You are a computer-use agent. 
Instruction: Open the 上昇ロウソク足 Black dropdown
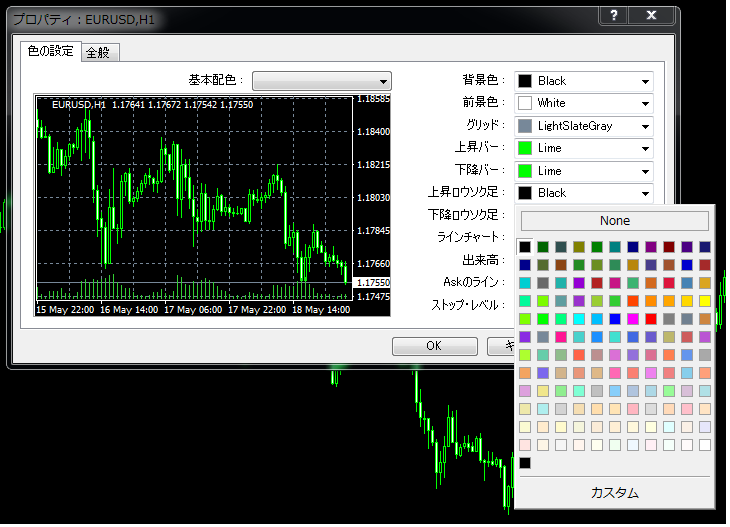coord(584,193)
